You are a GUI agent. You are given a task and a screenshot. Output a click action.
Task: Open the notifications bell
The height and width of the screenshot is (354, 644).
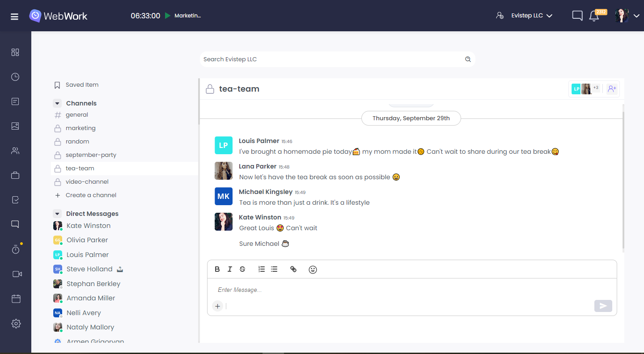(x=594, y=15)
